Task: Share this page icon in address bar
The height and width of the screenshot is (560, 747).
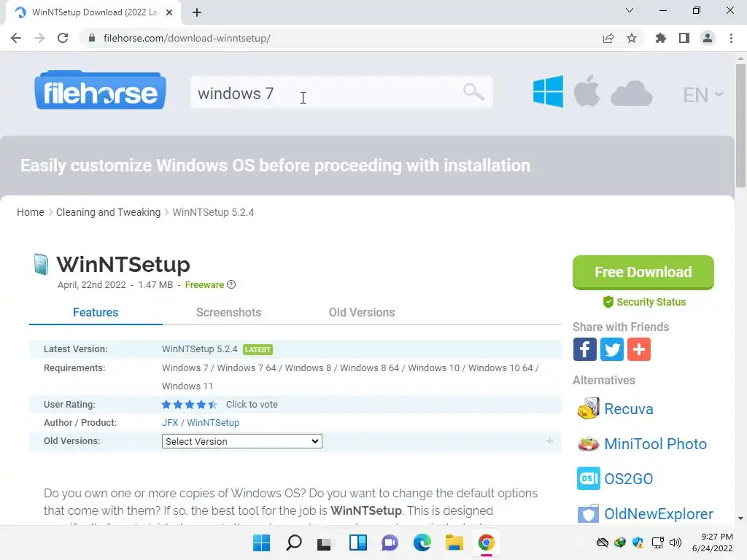Action: (x=608, y=38)
